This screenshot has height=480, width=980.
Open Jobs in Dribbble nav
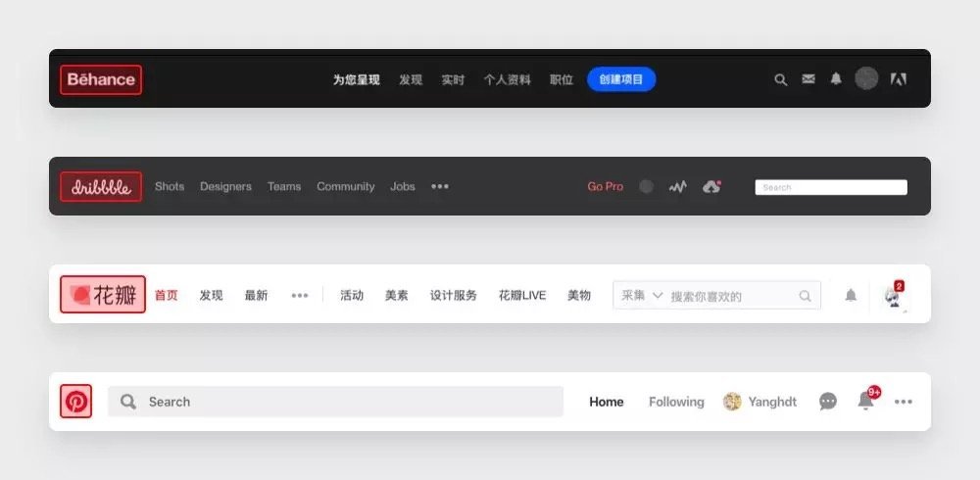[x=403, y=186]
